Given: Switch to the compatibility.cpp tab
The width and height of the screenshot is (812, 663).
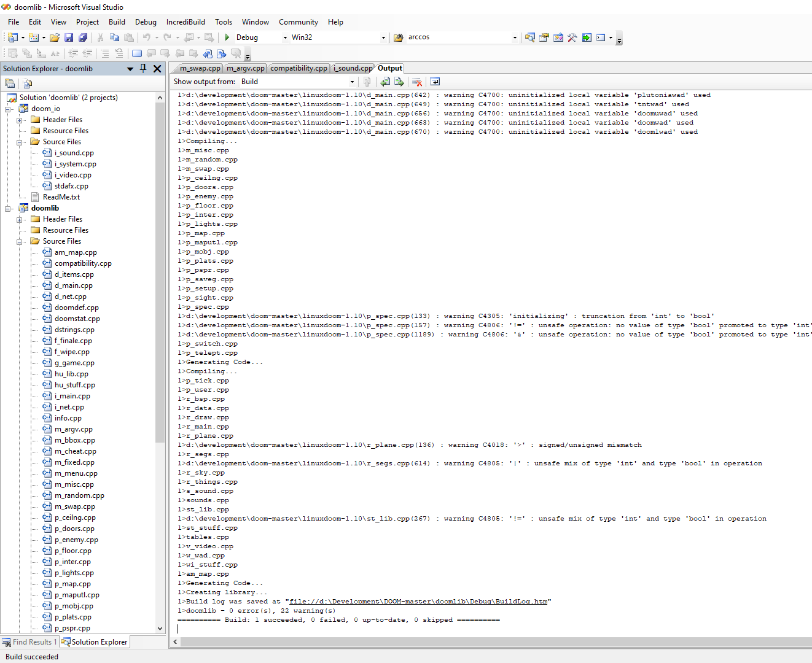Looking at the screenshot, I should [x=299, y=68].
